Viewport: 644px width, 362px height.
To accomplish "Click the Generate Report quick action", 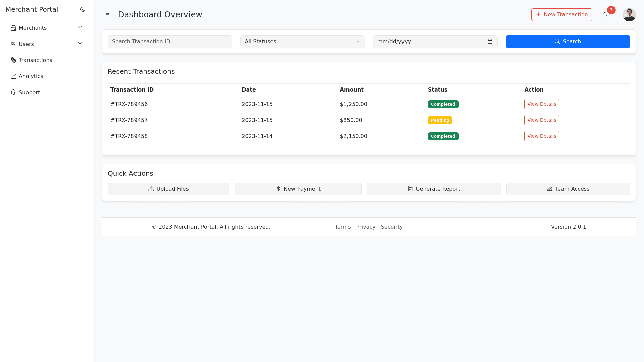I will coord(434,189).
